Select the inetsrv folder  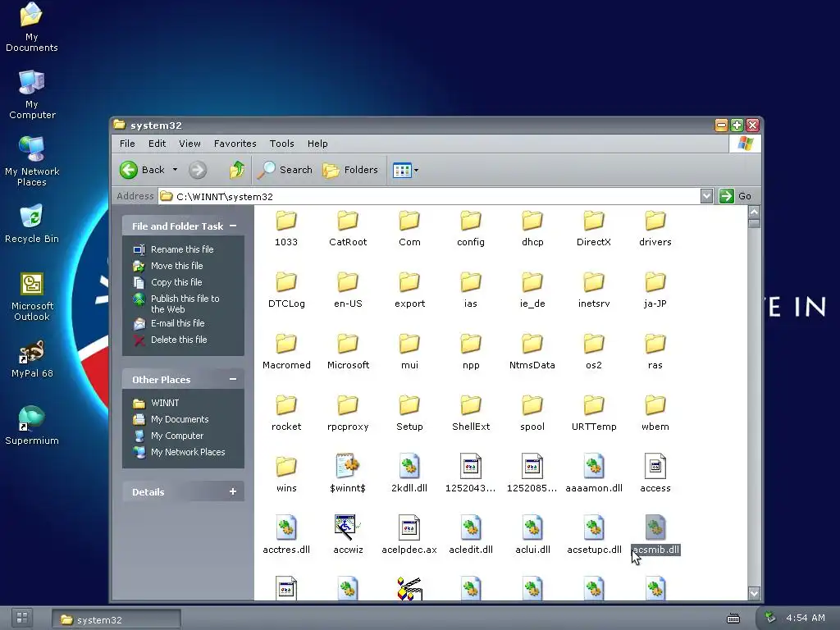click(x=594, y=290)
